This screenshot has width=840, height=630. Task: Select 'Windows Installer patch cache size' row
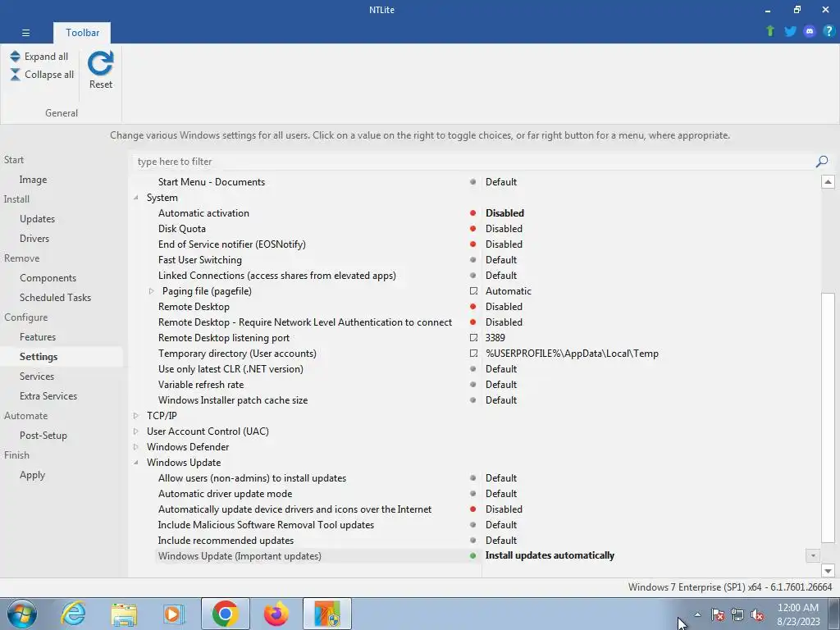click(232, 399)
